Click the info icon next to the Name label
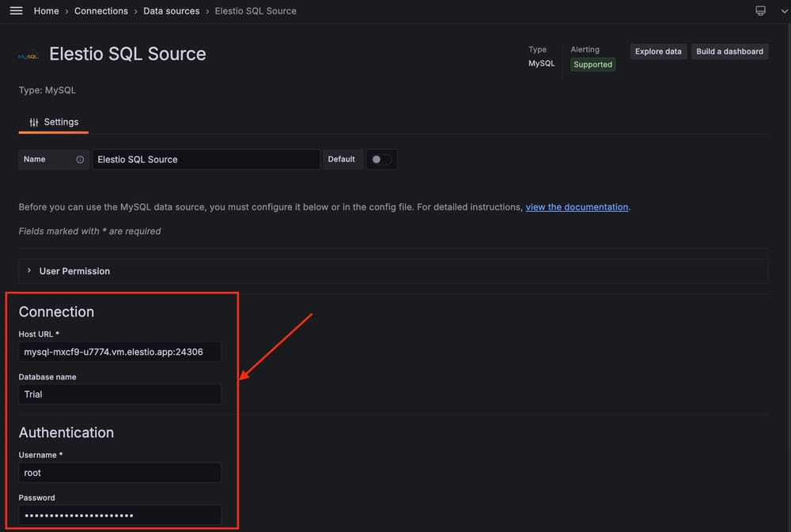Screen dimensions: 791x532 click(80, 159)
